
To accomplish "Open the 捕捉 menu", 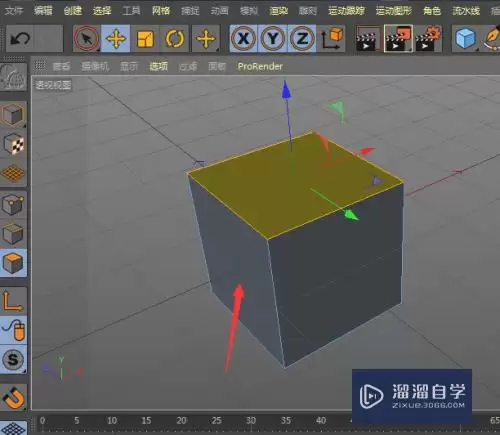I will [x=190, y=11].
